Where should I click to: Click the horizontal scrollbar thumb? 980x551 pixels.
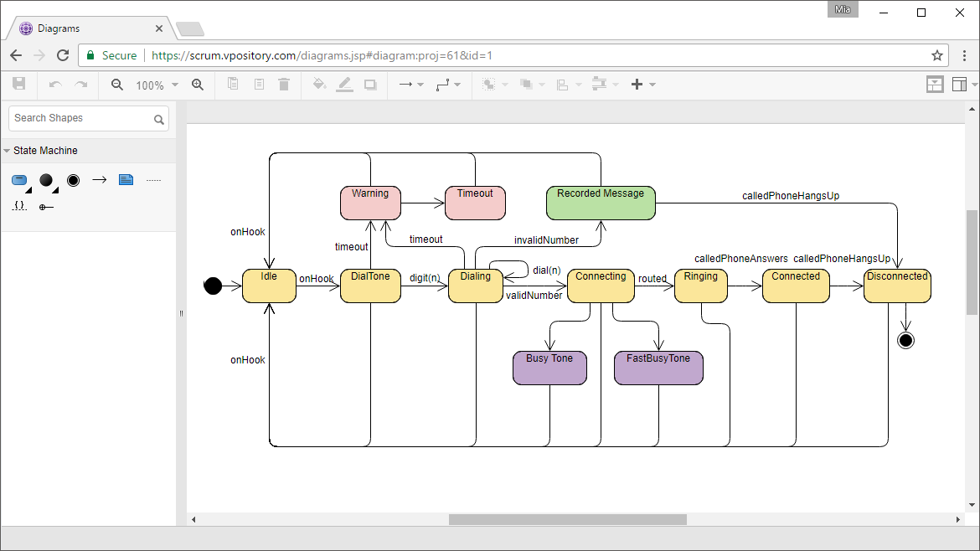(x=568, y=520)
